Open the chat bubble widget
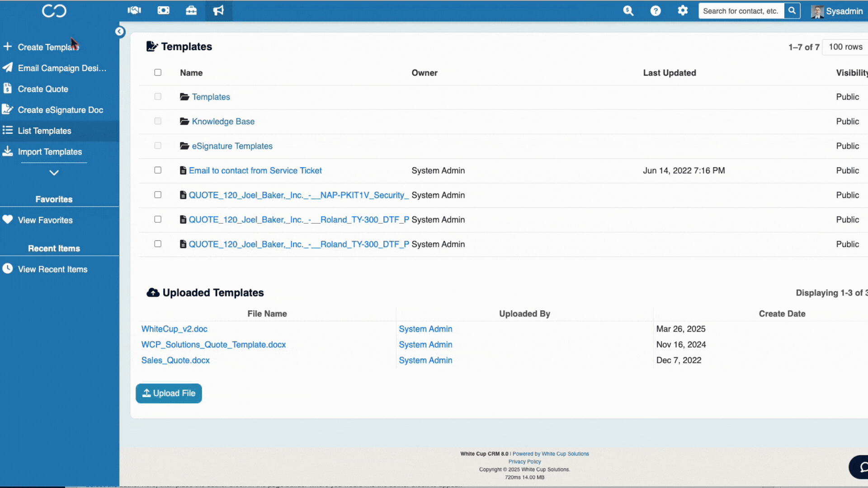The image size is (868, 488). 861,467
